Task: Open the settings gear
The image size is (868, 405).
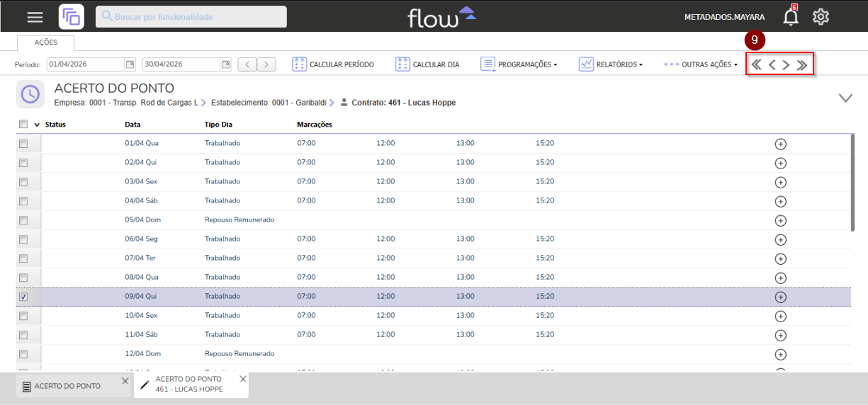Action: (821, 17)
